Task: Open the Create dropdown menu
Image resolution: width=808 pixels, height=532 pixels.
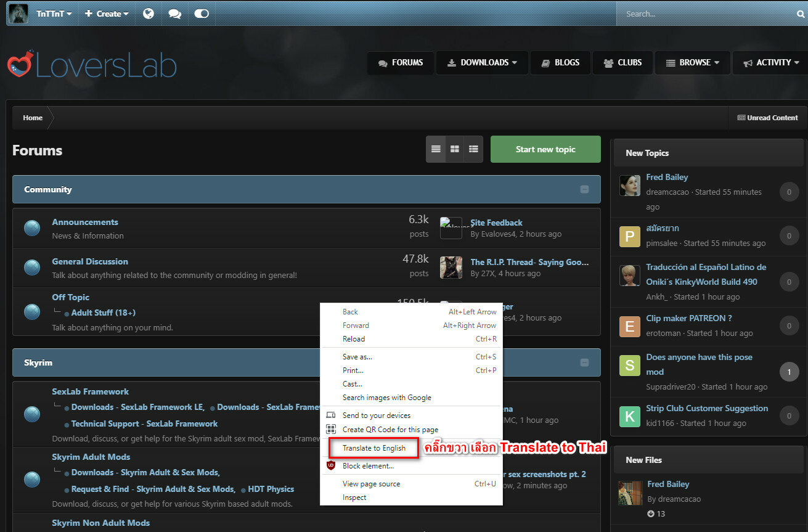Action: pyautogui.click(x=107, y=14)
